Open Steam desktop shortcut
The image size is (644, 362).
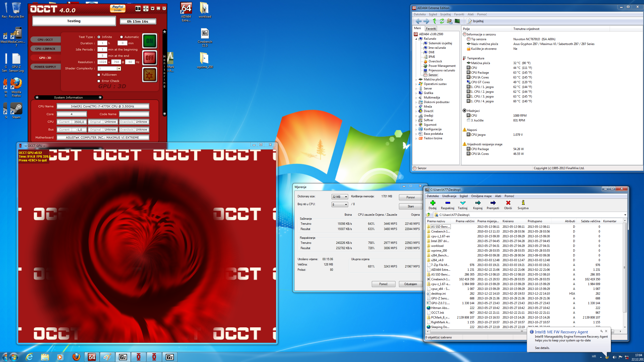pos(16,111)
